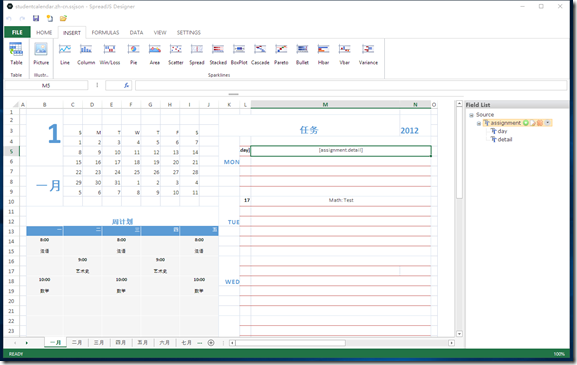Switch to the 四月 sheet tab
This screenshot has width=577, height=365.
[x=121, y=343]
